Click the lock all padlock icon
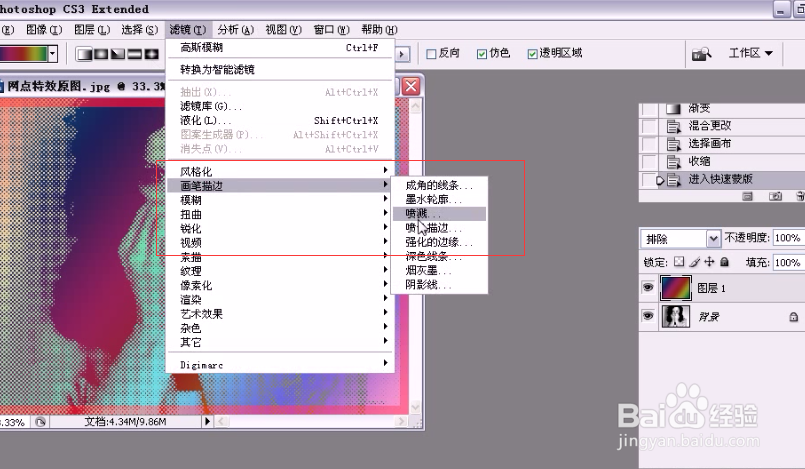 [724, 262]
